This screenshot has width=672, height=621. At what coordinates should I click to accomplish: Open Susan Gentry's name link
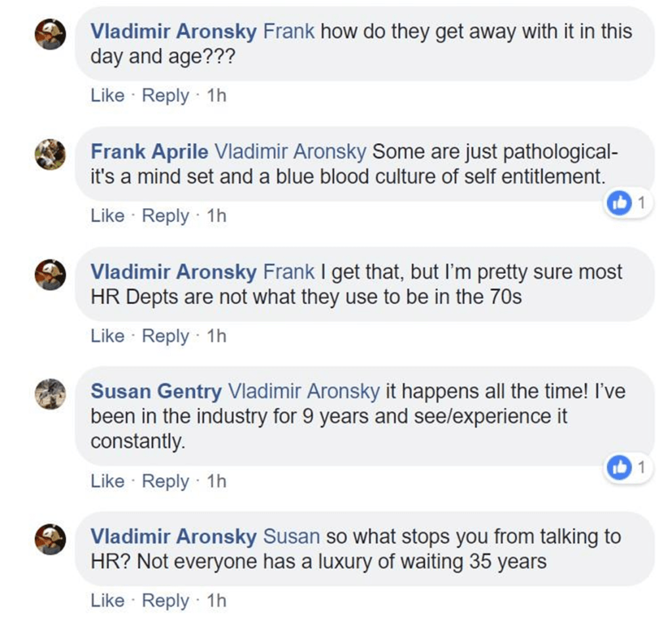(x=156, y=392)
